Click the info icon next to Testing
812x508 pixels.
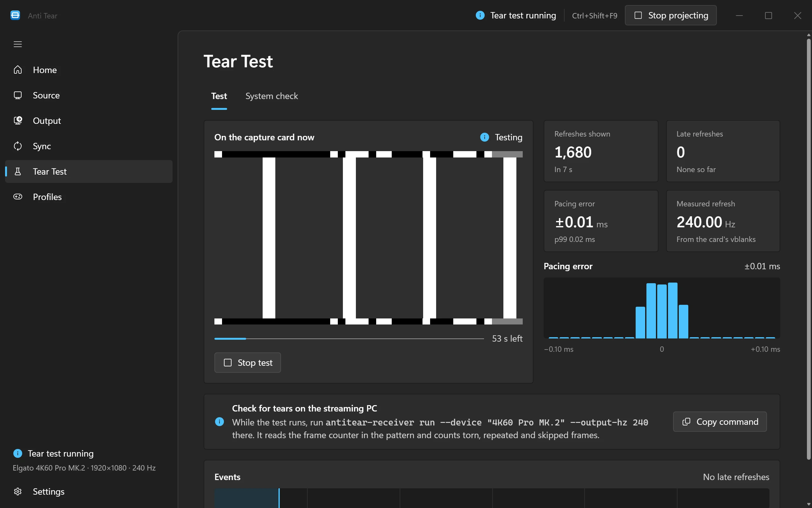tap(485, 137)
